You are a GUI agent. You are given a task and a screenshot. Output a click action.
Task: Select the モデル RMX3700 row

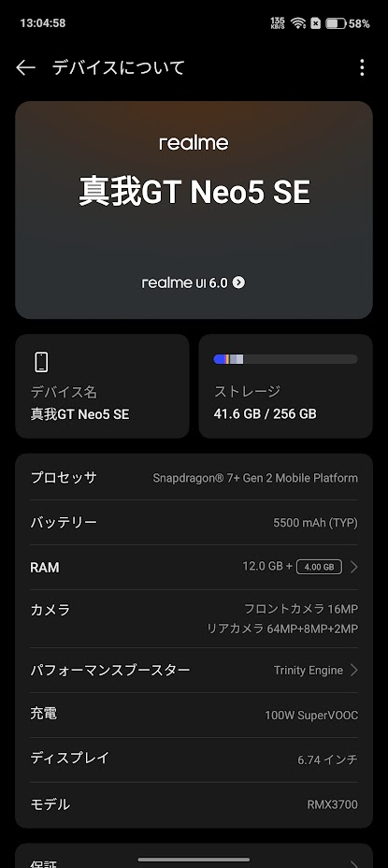[x=194, y=804]
